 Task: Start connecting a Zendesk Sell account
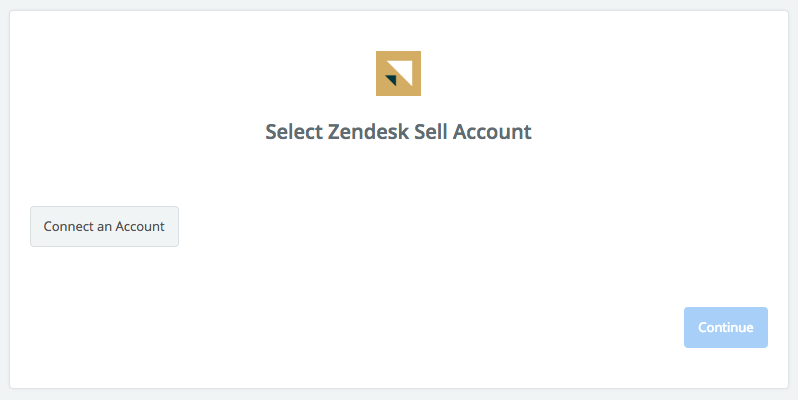tap(104, 226)
